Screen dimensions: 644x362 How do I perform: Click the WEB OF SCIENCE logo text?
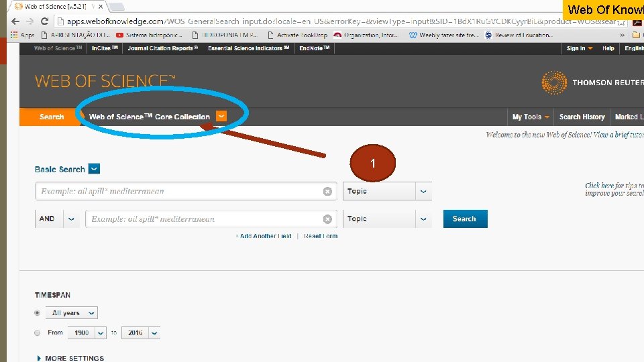pyautogui.click(x=105, y=81)
